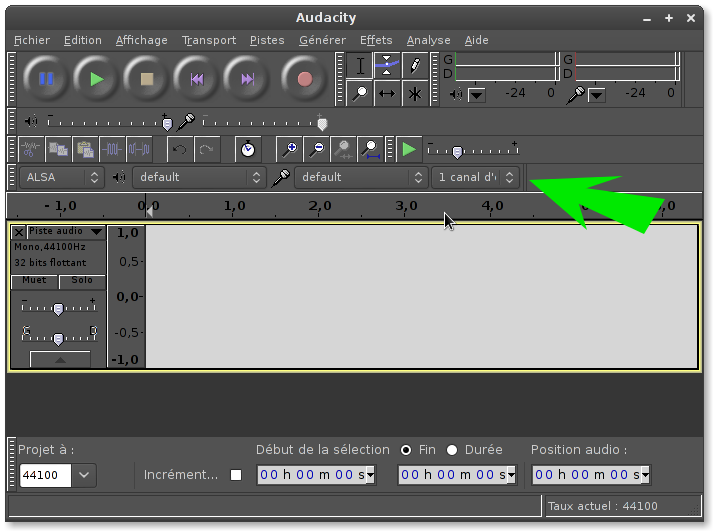This screenshot has height=531, width=713.
Task: Open the Effets menu
Action: click(376, 40)
